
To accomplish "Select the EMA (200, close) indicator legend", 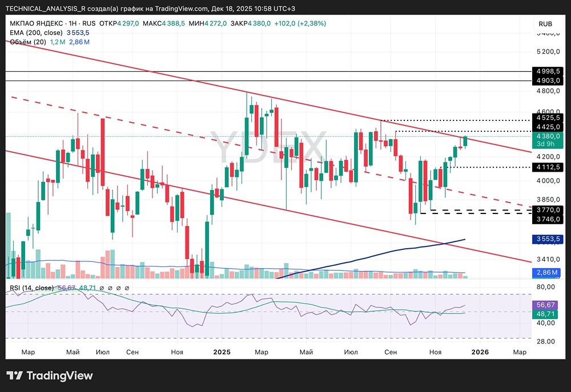I will pos(36,33).
